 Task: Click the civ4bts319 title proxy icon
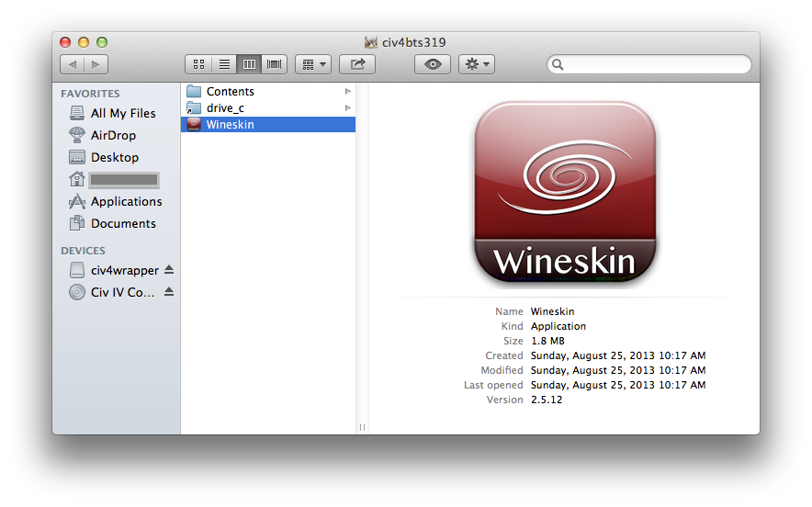[371, 42]
